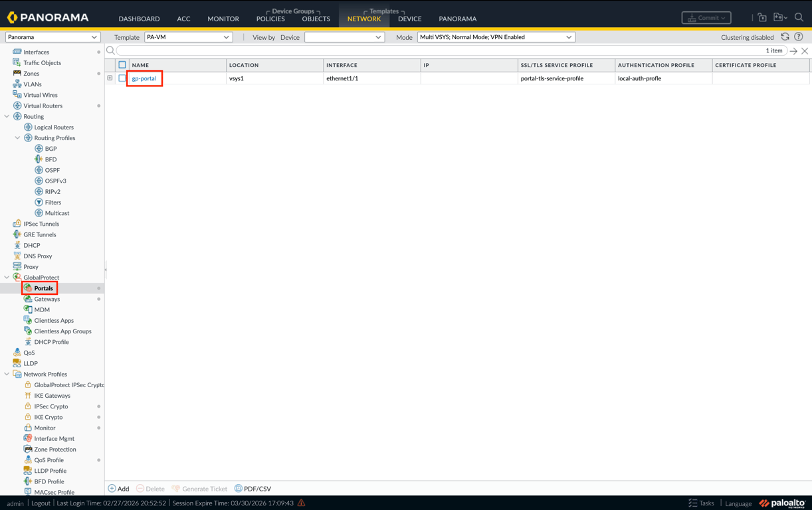This screenshot has width=812, height=510.
Task: Click the global search magnifier icon
Action: click(x=799, y=17)
